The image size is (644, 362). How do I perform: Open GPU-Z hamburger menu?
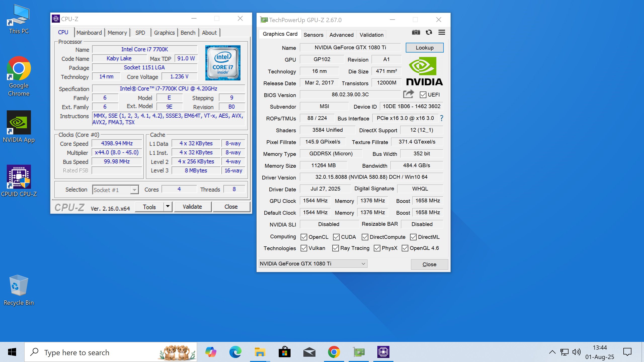(x=442, y=32)
